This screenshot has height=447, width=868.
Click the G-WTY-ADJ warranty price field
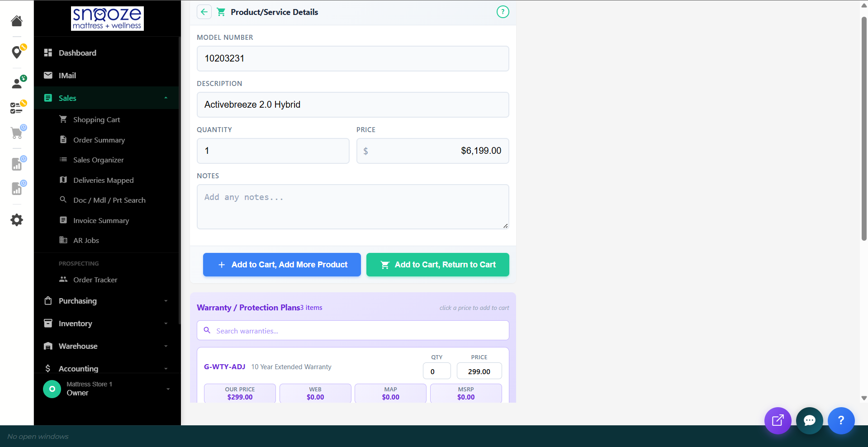pyautogui.click(x=479, y=371)
